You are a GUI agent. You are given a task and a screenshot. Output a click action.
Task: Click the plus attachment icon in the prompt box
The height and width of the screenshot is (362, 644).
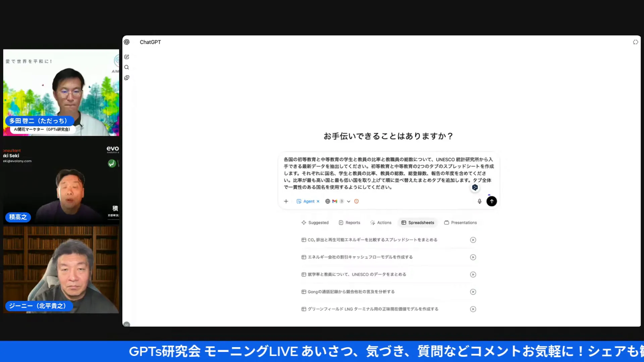click(x=286, y=201)
